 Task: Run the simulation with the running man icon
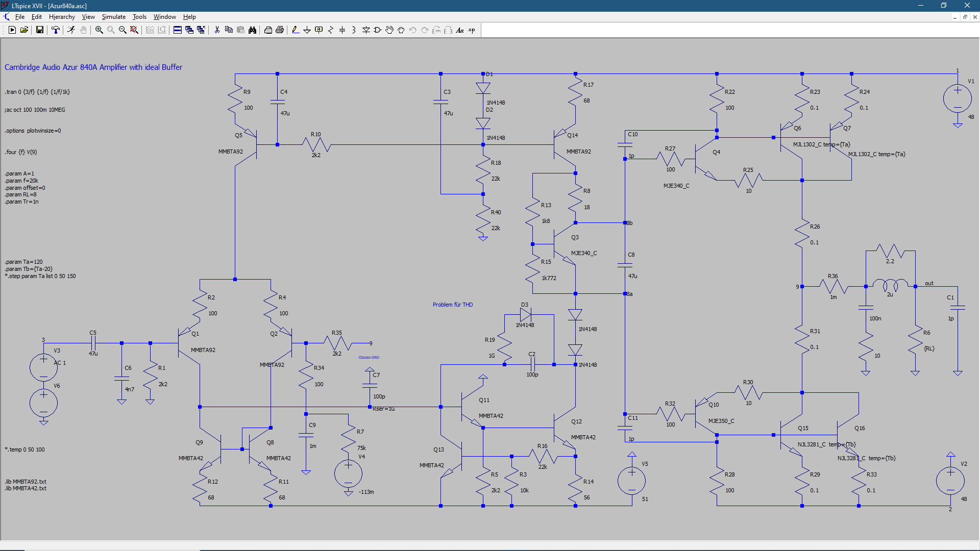[71, 30]
